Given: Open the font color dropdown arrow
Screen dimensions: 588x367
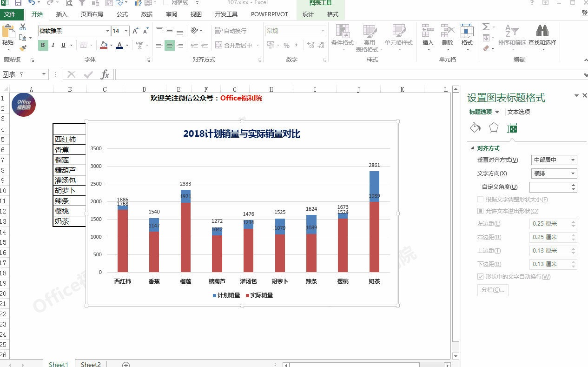Looking at the screenshot, I should [127, 46].
